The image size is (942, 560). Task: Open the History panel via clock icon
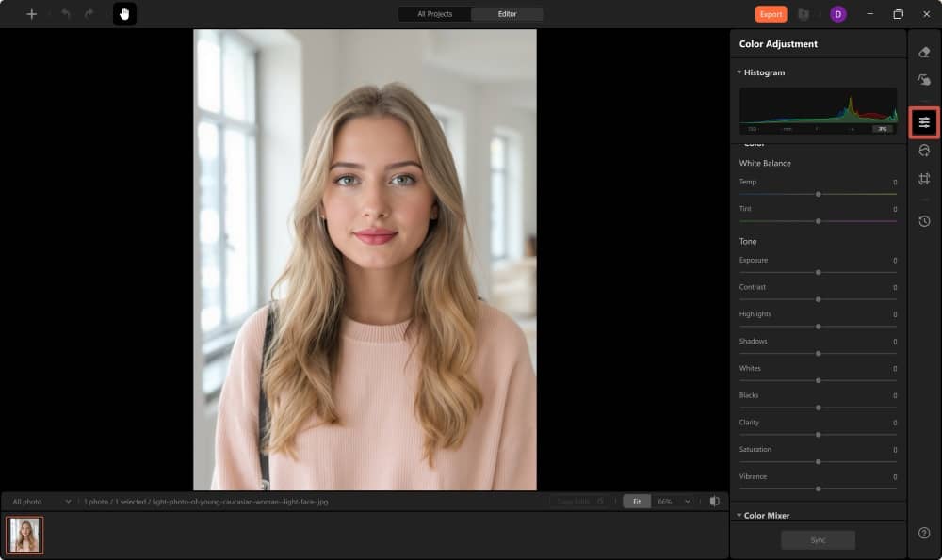pyautogui.click(x=924, y=220)
